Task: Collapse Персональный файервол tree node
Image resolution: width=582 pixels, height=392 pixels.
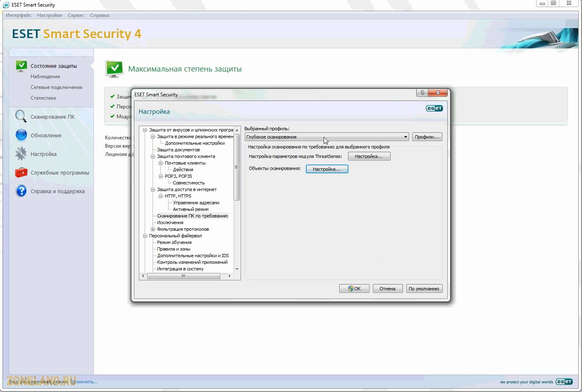Action: point(145,236)
